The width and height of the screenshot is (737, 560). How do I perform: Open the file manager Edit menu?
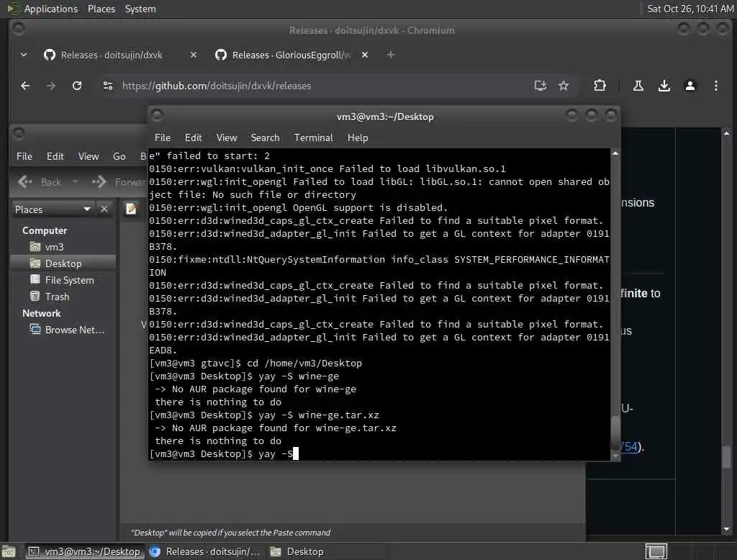55,156
